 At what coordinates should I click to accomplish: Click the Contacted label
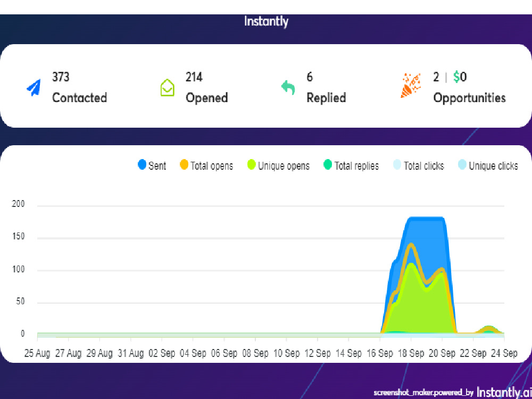click(79, 98)
